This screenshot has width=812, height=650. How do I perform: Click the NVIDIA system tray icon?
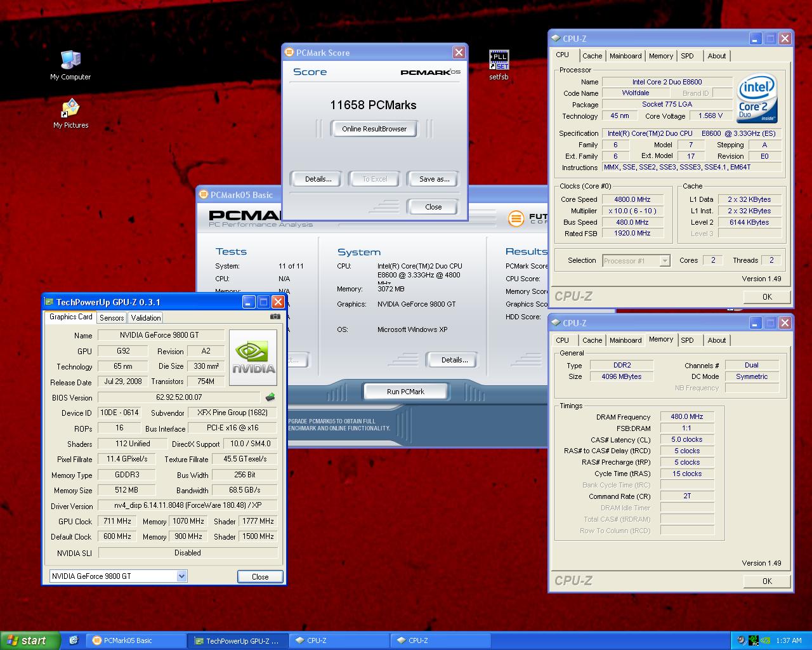click(765, 640)
